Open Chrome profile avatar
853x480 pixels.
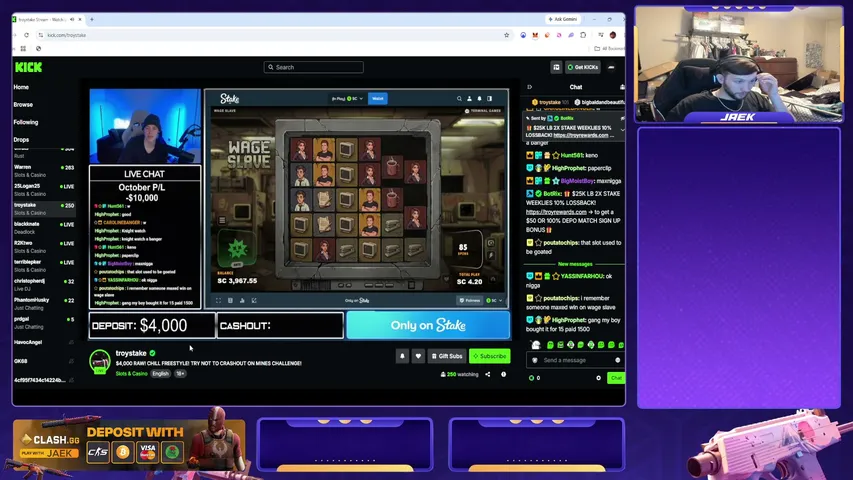(613, 35)
